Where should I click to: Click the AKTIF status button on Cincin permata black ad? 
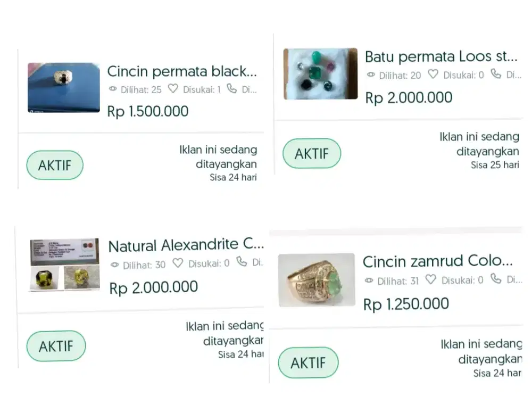[x=54, y=165]
